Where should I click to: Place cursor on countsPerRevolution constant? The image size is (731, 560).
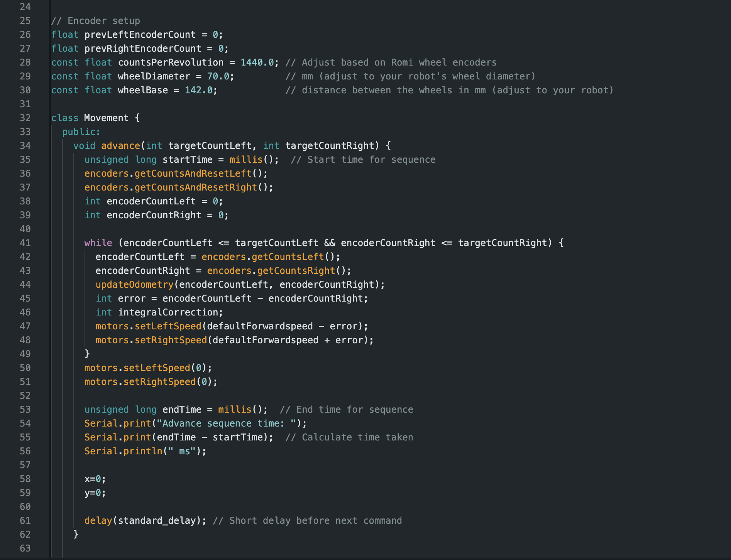tap(172, 62)
